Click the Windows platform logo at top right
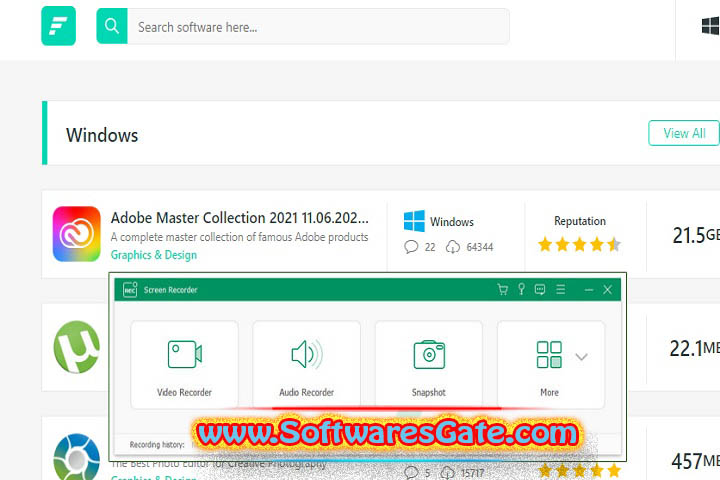 [x=710, y=26]
